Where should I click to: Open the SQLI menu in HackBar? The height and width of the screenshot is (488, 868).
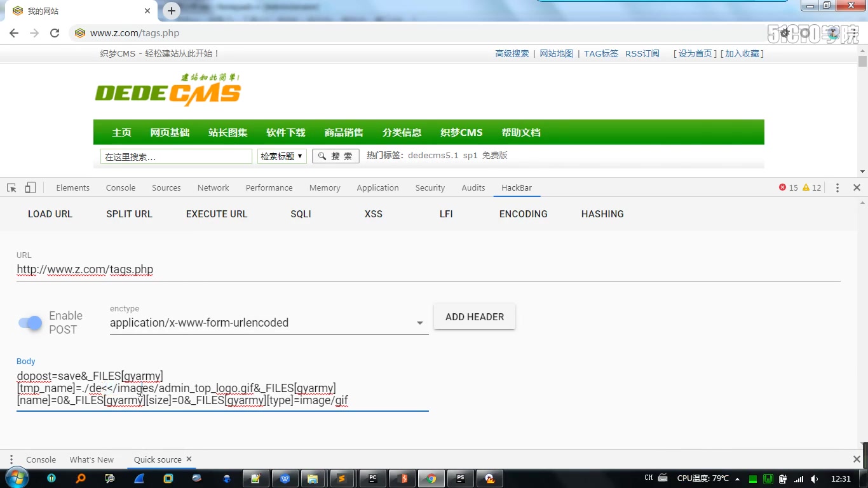point(301,214)
